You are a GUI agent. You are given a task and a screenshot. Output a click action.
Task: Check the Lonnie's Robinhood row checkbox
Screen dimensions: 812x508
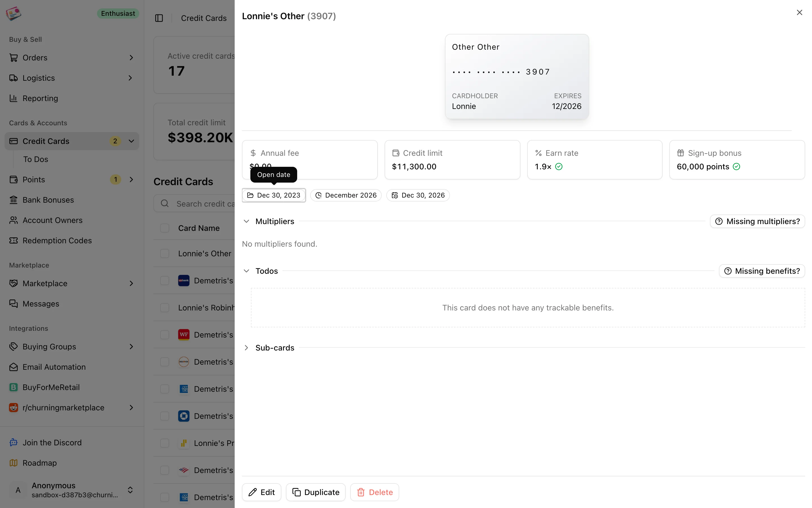coord(164,307)
